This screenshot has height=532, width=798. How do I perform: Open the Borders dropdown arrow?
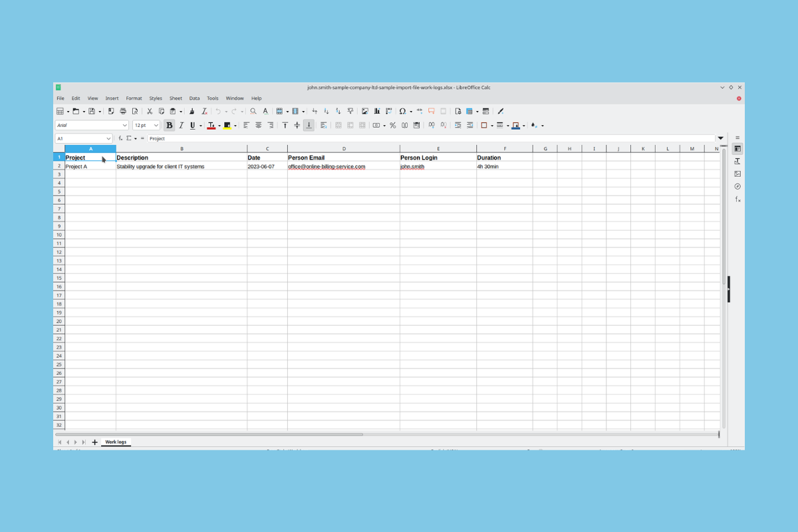pos(491,125)
